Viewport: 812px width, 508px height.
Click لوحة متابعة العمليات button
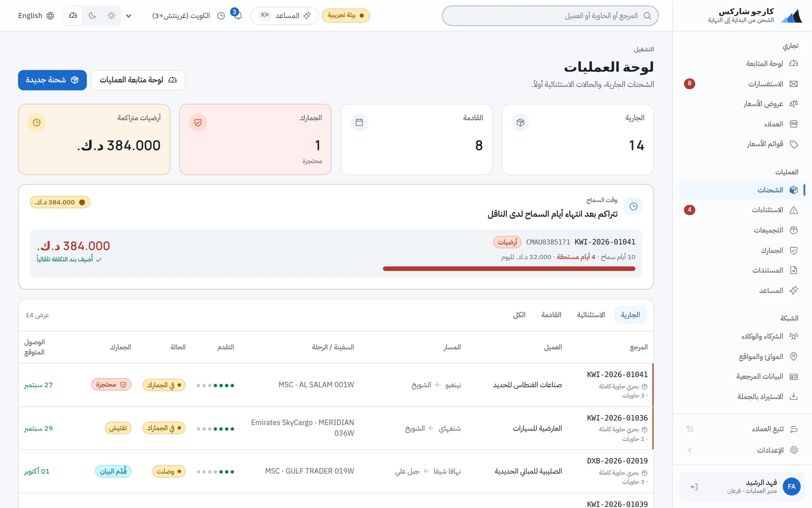point(138,80)
